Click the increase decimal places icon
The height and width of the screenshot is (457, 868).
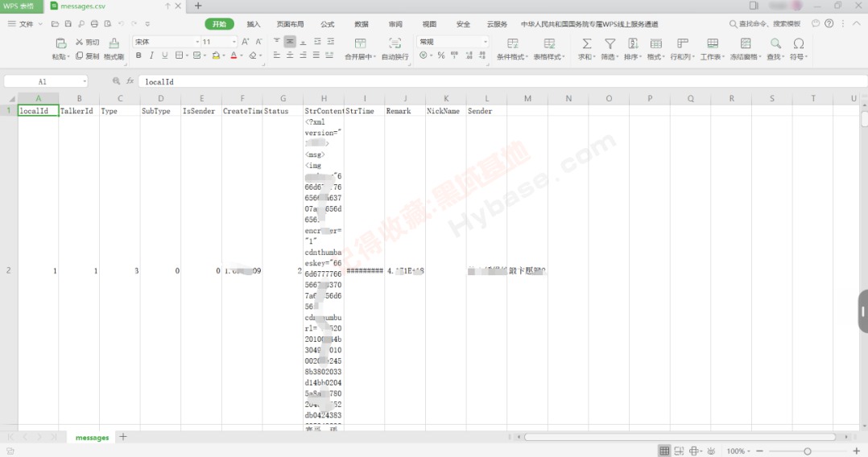click(x=469, y=56)
